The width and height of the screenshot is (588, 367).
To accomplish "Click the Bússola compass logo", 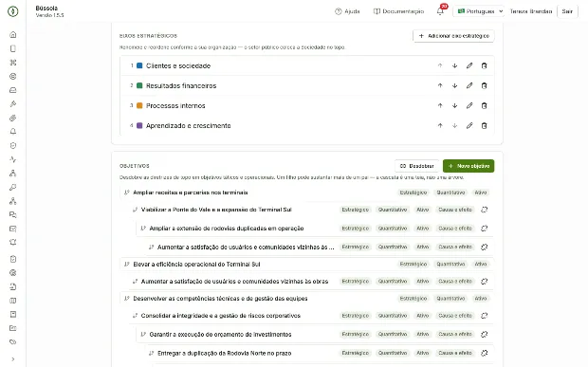I will [x=12, y=11].
